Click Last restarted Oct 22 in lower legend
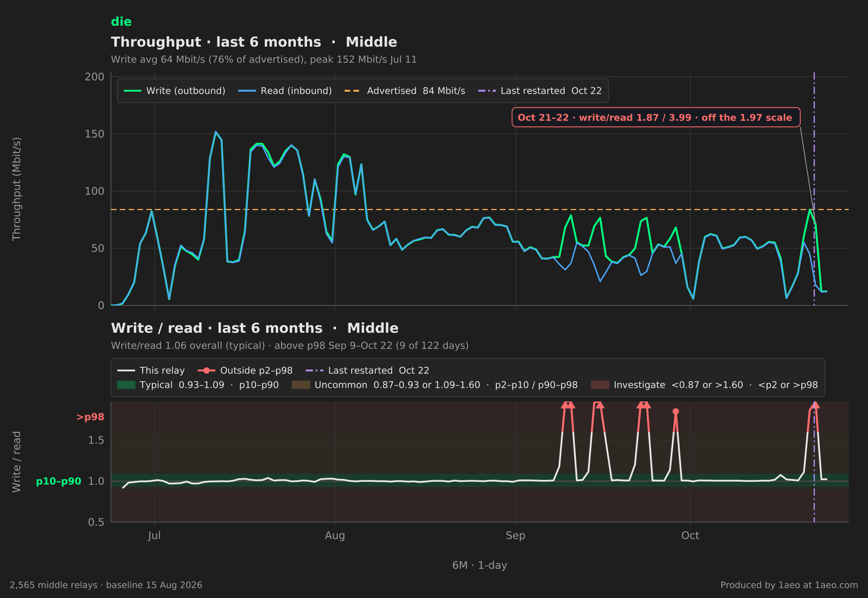 [367, 371]
